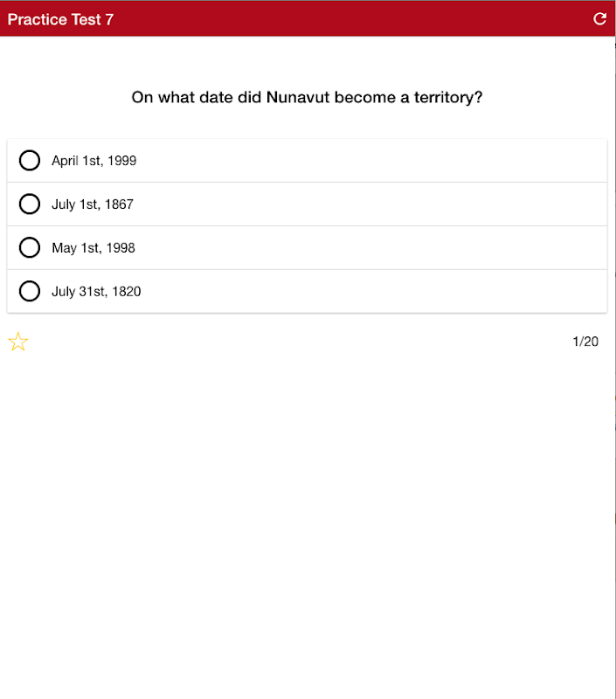The height and width of the screenshot is (699, 616).
Task: Click blank space at right end of July 31st, 1820 row
Action: 524,292
